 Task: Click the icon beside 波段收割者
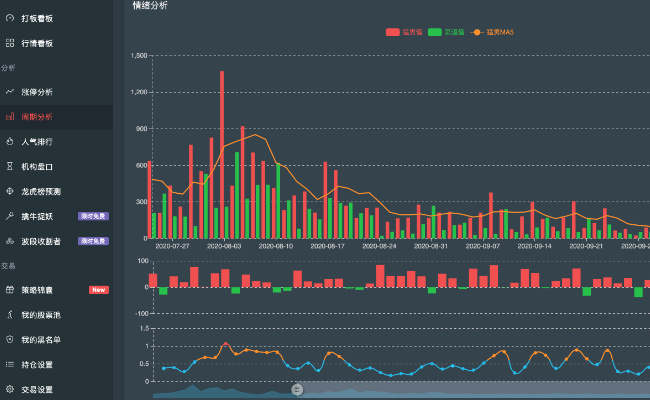[10, 241]
